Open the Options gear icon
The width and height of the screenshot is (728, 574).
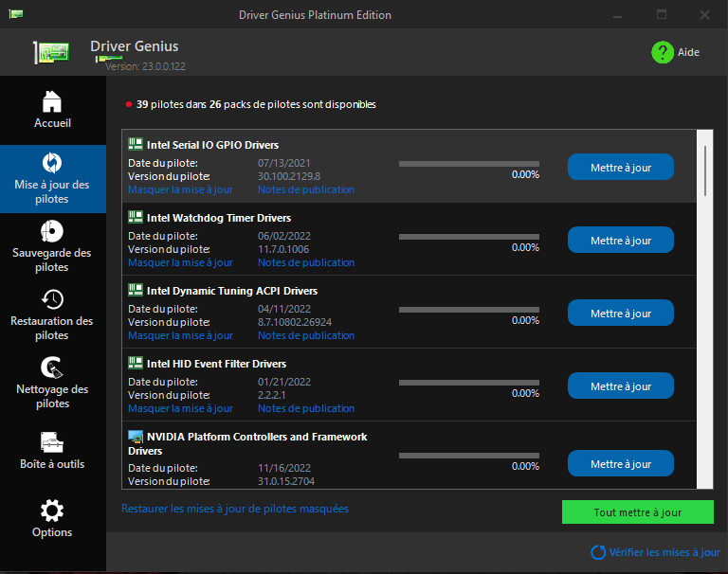coord(52,511)
